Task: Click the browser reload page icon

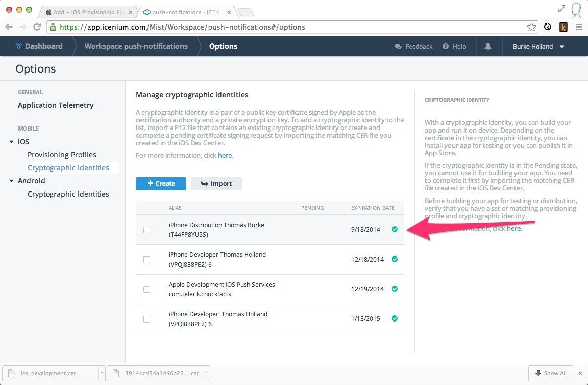Action: pos(37,27)
